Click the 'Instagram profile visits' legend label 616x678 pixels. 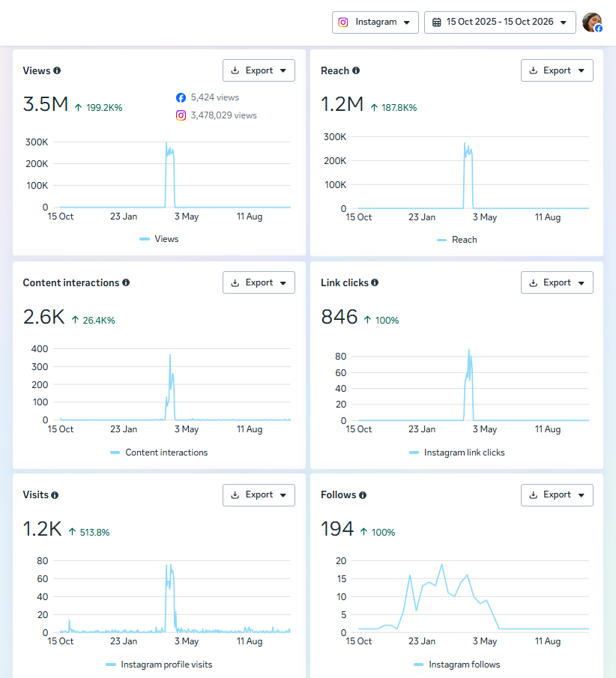(x=166, y=665)
